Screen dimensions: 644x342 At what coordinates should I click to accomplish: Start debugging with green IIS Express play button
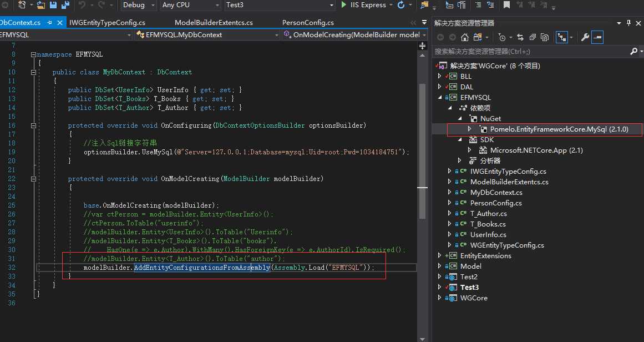(x=344, y=4)
